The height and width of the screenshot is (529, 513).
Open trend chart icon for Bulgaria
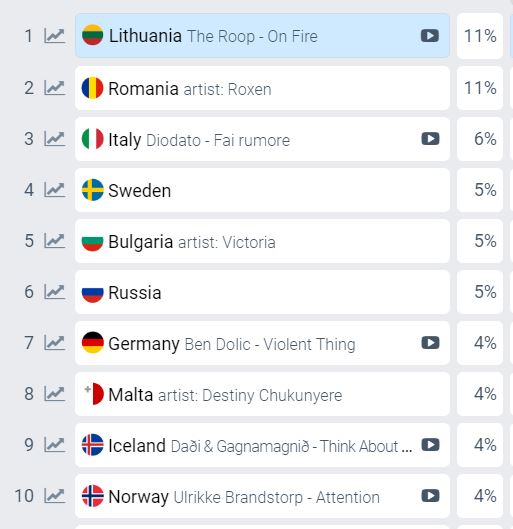coord(54,241)
